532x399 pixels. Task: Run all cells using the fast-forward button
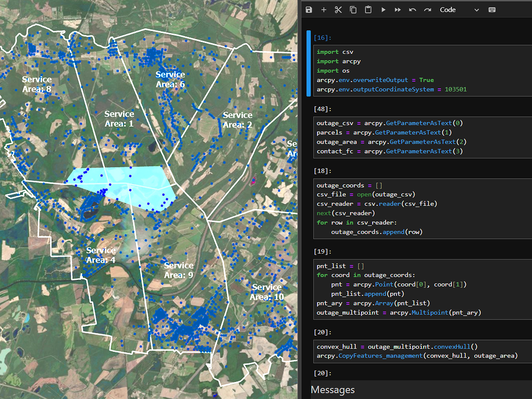pos(397,10)
